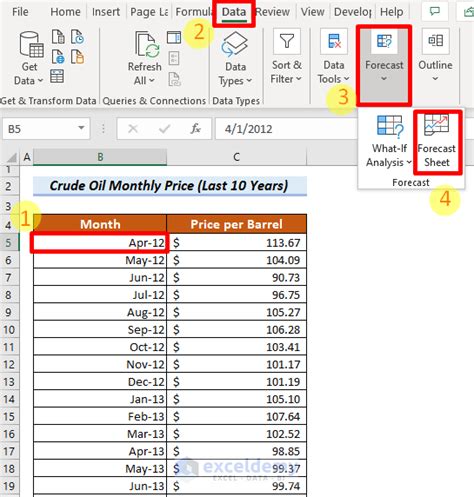Click the price cell 105.10
The height and width of the screenshot is (497, 474).
click(x=236, y=399)
